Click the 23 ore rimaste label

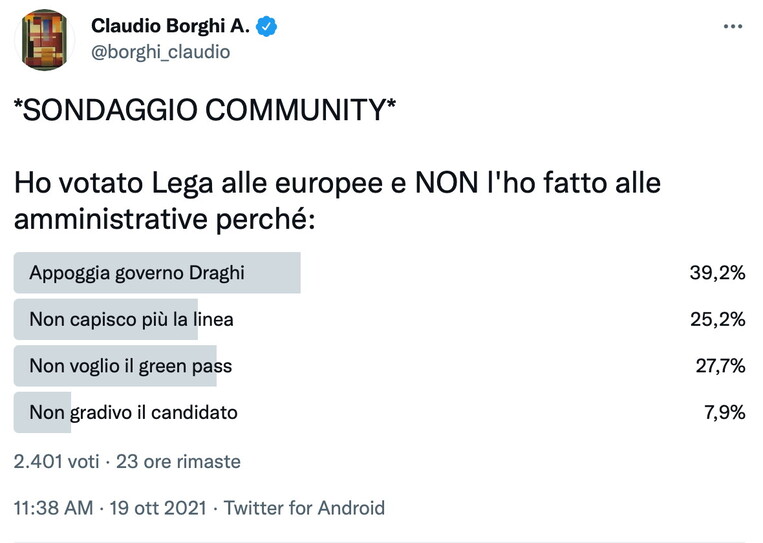(177, 462)
